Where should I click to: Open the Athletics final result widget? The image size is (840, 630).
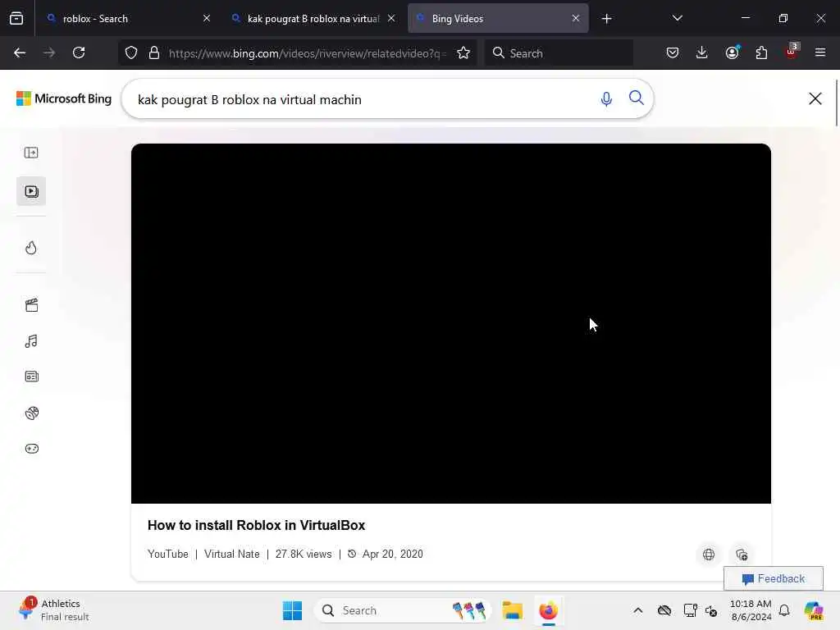pyautogui.click(x=55, y=610)
